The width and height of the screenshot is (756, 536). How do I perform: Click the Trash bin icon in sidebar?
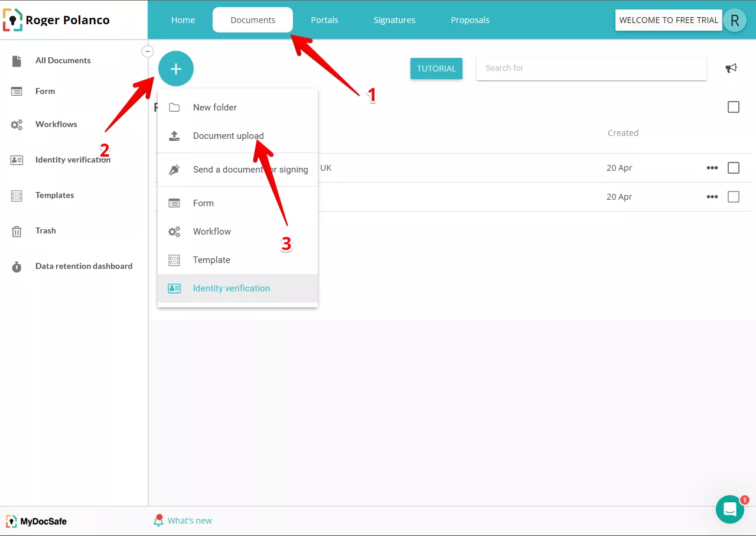click(x=17, y=231)
